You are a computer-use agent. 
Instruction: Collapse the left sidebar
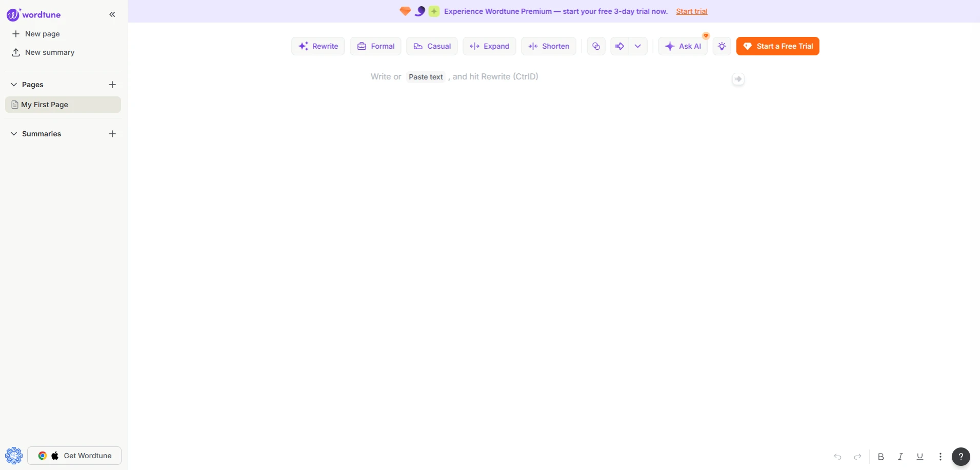click(x=112, y=15)
